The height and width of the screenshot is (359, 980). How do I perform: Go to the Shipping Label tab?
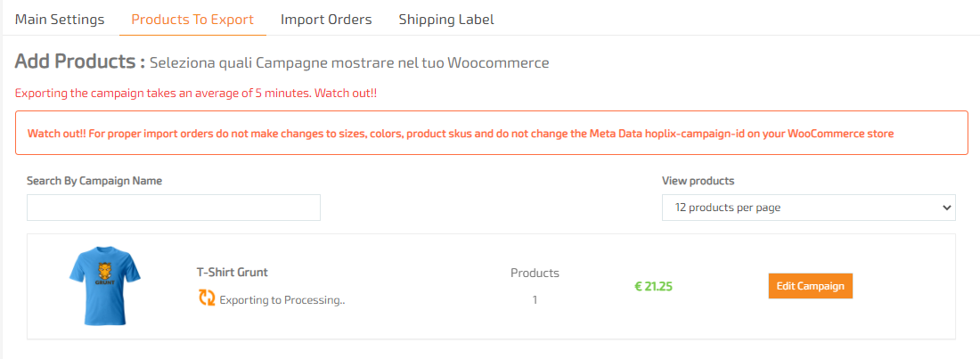[446, 20]
